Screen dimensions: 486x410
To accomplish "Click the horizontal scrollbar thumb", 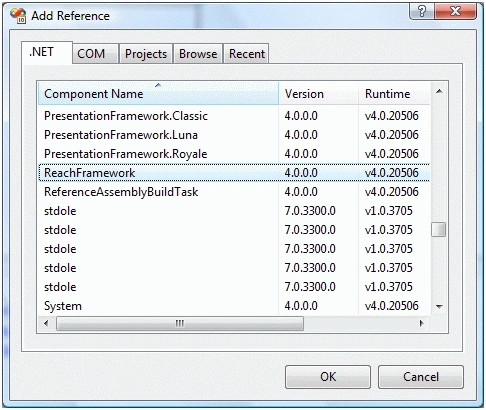I will [x=180, y=323].
